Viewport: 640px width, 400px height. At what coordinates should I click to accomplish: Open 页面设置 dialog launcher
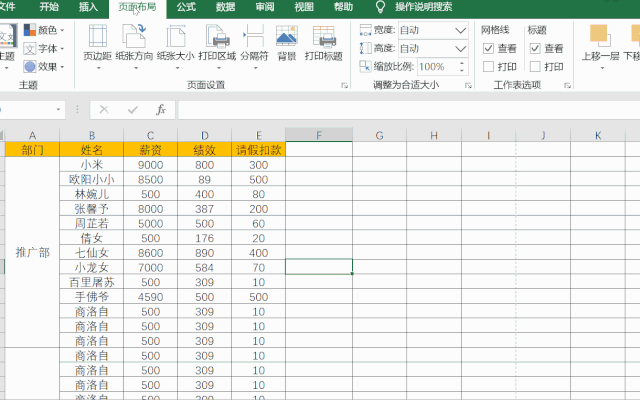pyautogui.click(x=344, y=85)
